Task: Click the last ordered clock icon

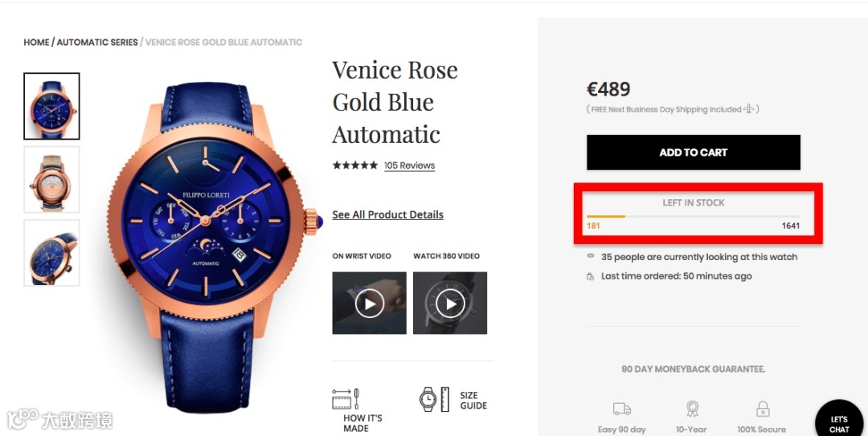Action: (x=591, y=276)
